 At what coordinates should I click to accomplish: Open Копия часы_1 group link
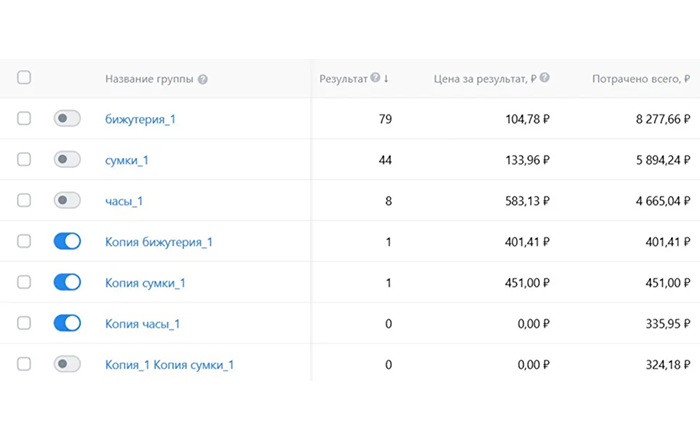142,324
